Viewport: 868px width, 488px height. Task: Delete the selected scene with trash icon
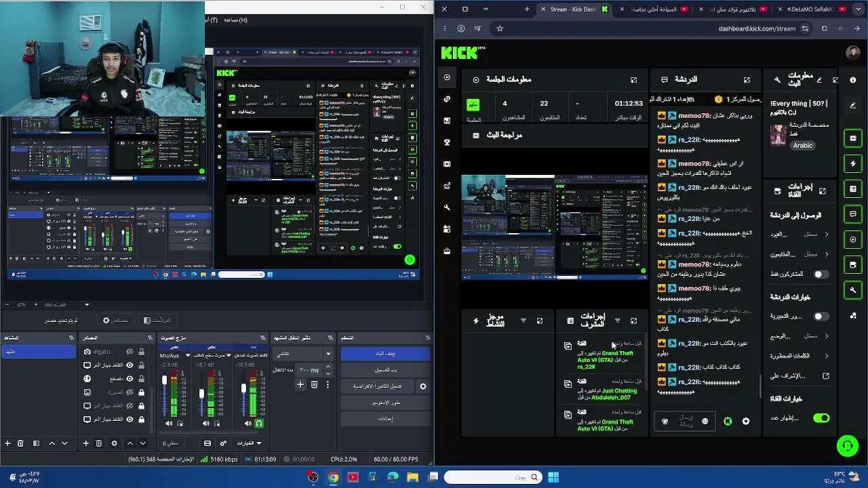(20, 443)
